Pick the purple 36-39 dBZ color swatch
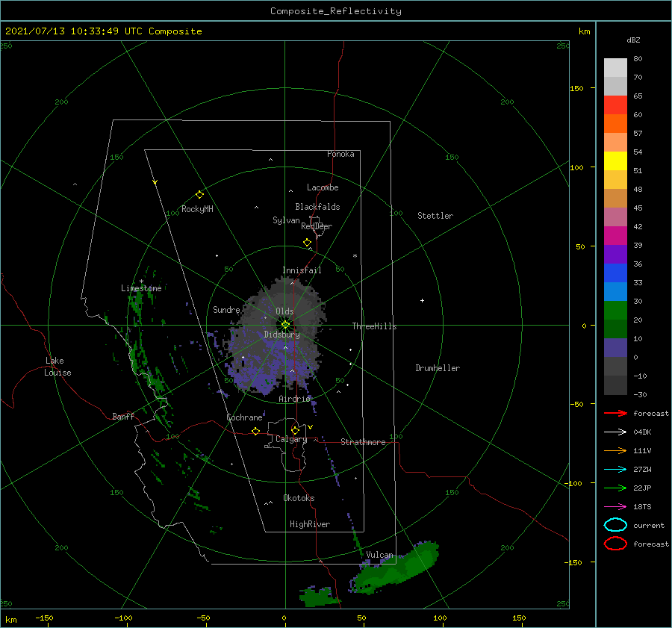 click(615, 255)
